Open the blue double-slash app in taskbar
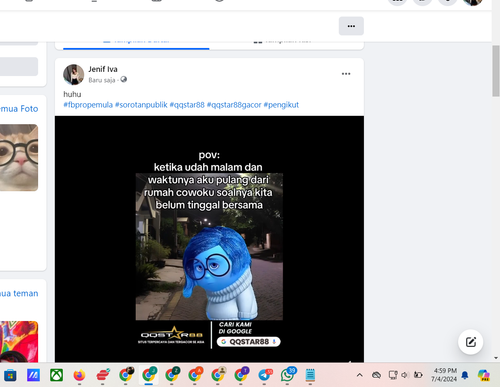The width and height of the screenshot is (500, 387). click(x=33, y=375)
